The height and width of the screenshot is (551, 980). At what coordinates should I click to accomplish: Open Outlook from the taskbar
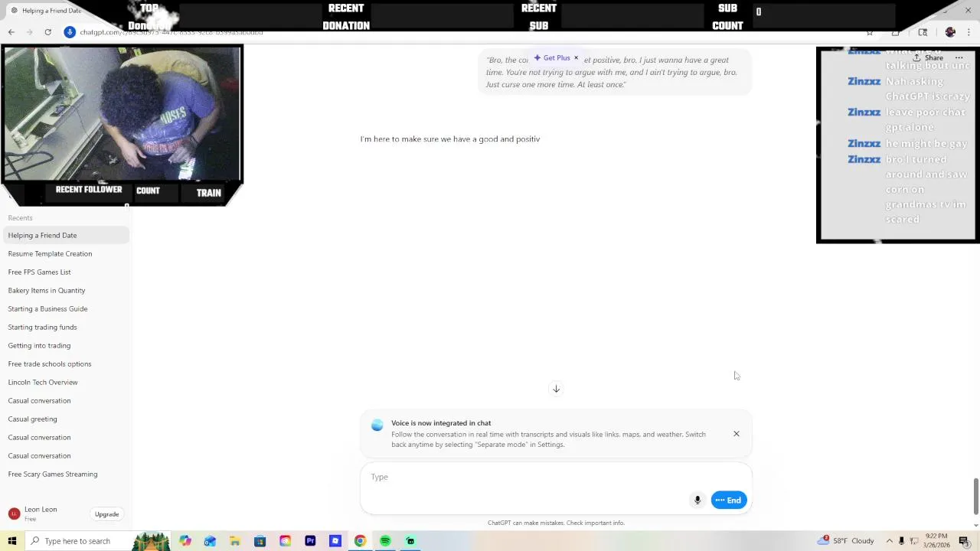tap(210, 541)
